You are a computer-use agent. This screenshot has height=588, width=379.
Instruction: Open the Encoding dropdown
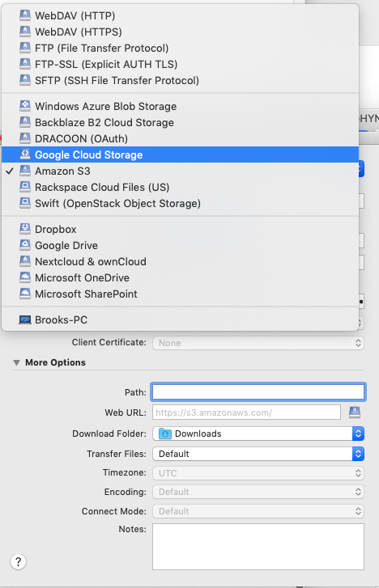click(258, 492)
